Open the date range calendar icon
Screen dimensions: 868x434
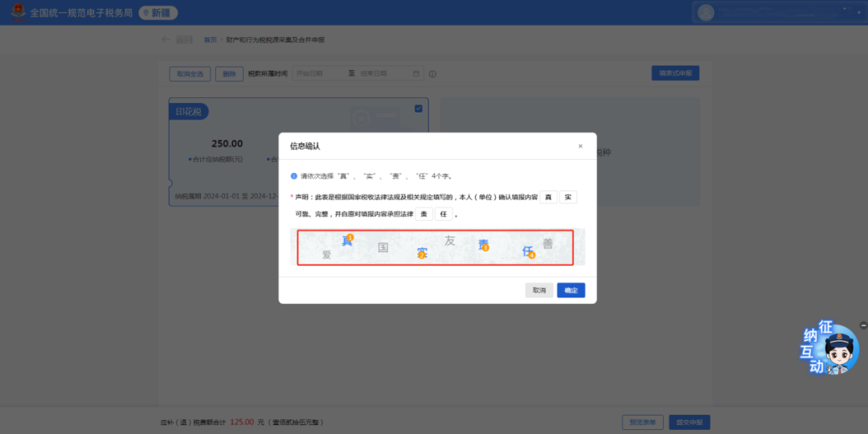[416, 73]
